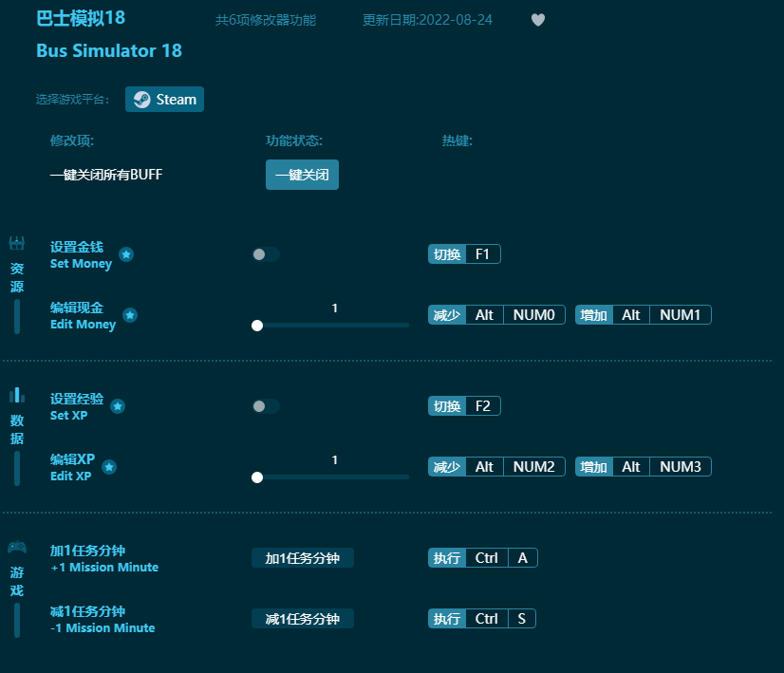The image size is (784, 673).
Task: Click the 减1任务分钟 button
Action: 303,619
